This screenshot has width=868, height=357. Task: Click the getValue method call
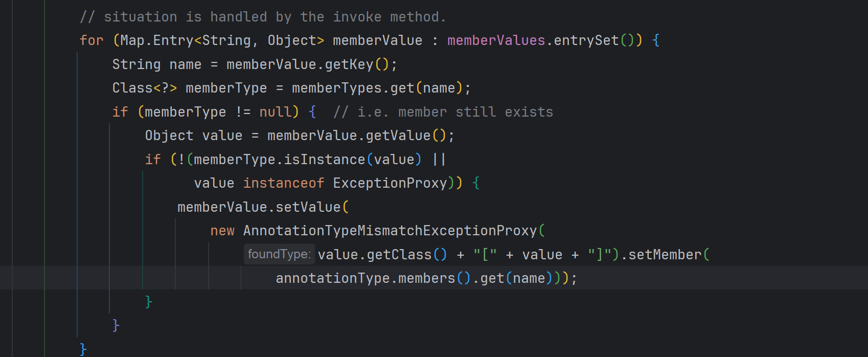pos(398,136)
